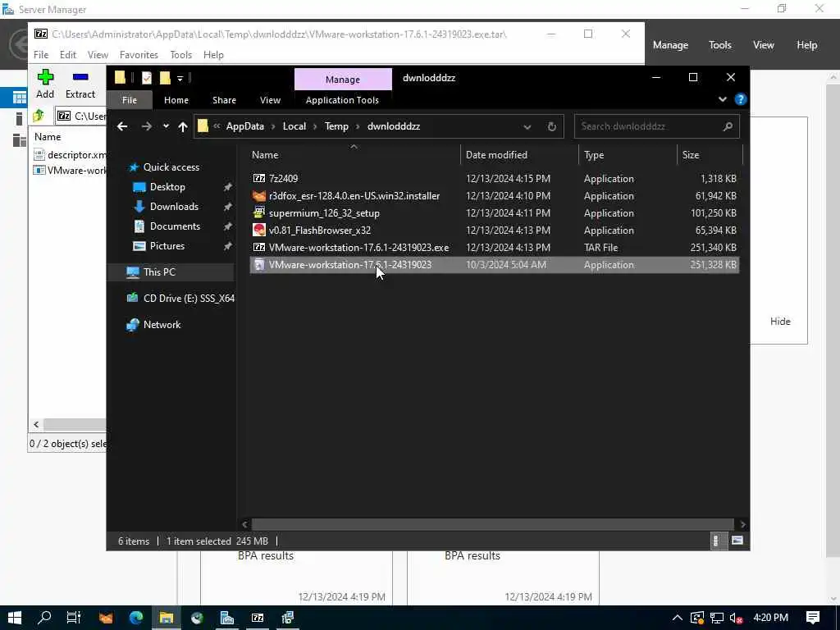This screenshot has height=630, width=840.
Task: Open Pictures in navigation pane
Action: tap(167, 246)
